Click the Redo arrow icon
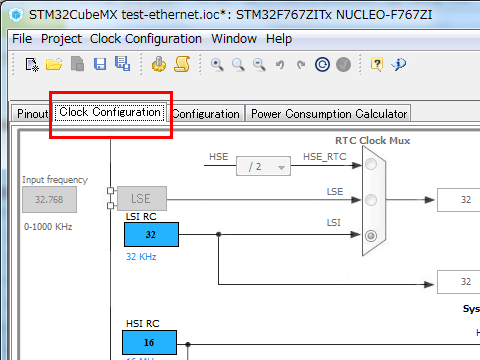Screen dimensions: 480x360 tap(301, 64)
